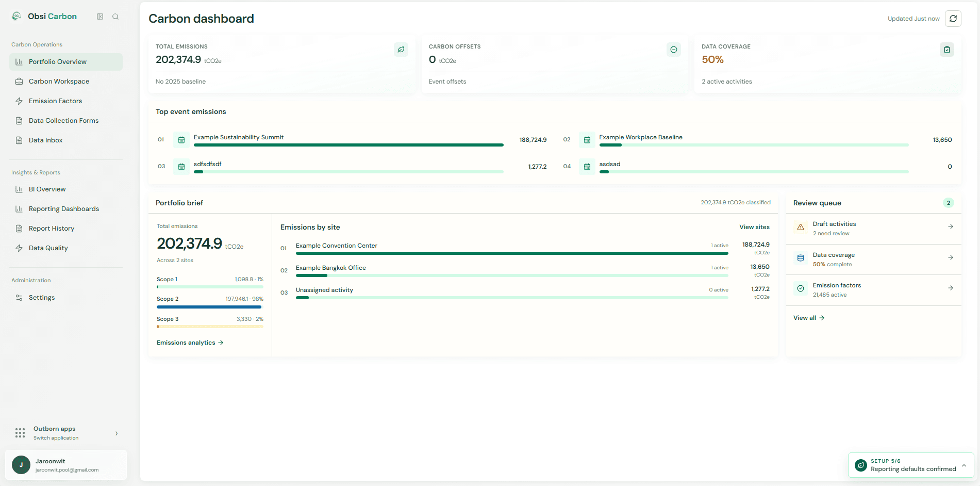The image size is (980, 486).
Task: Click the setup leaf progress icon
Action: tap(860, 465)
